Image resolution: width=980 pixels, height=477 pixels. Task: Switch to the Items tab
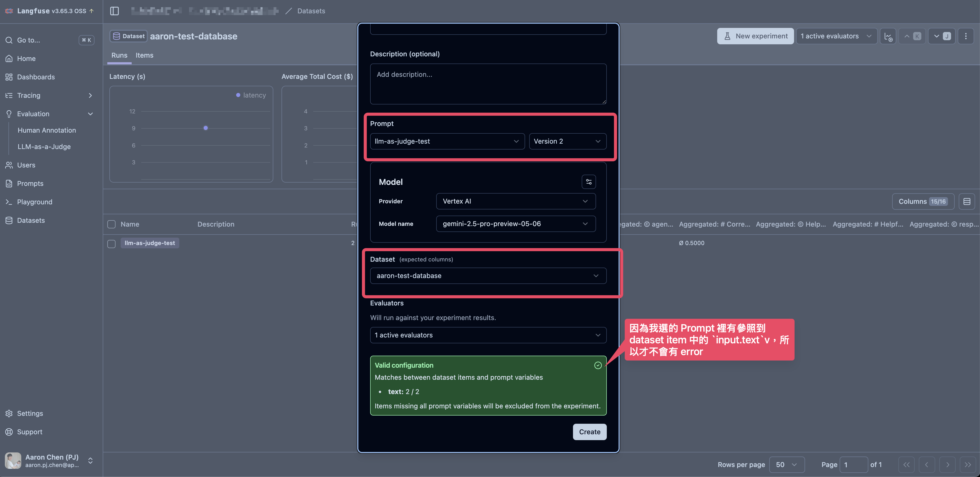144,56
